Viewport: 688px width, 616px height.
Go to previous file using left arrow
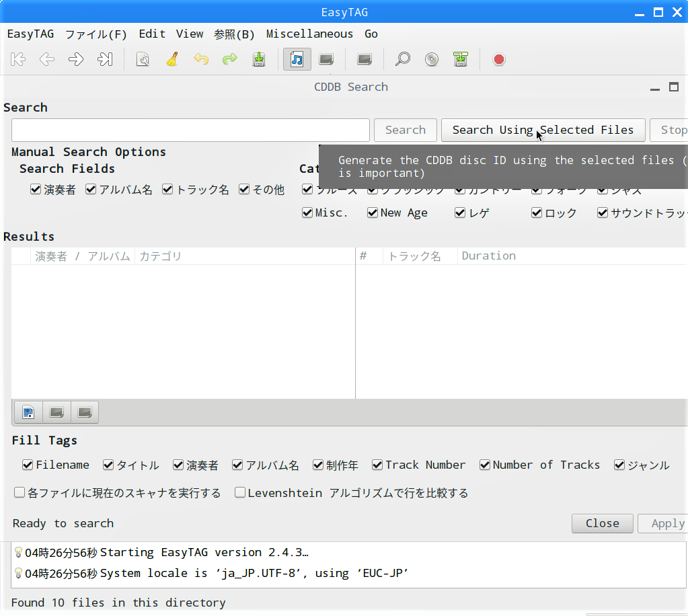[x=47, y=59]
